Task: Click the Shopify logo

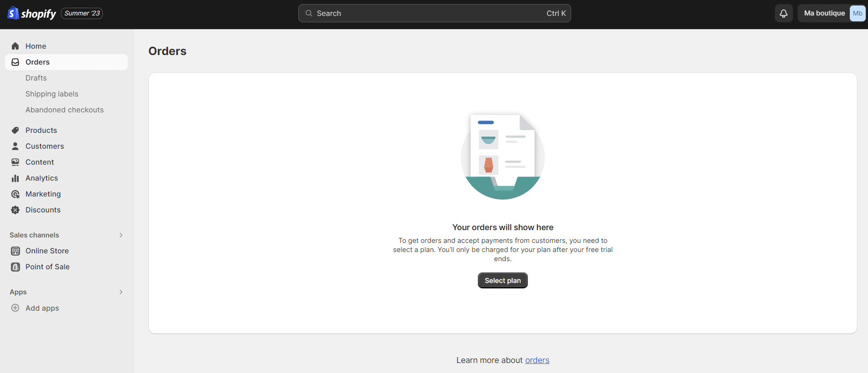Action: (31, 13)
